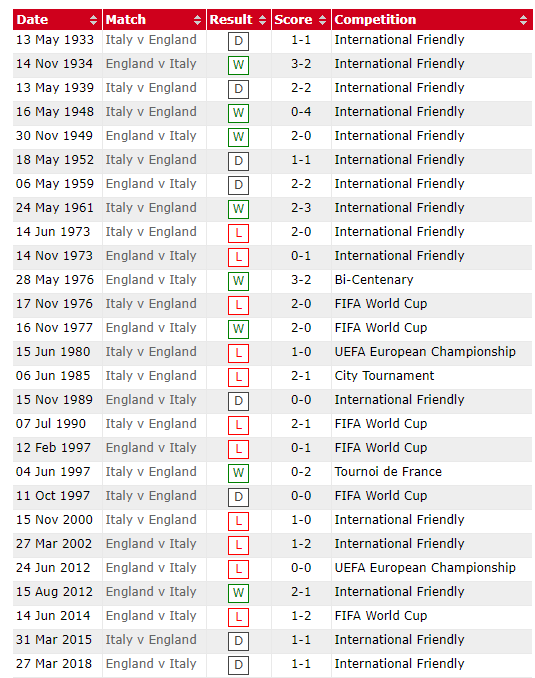Click the D badge for 13 May 1933

[x=238, y=42]
